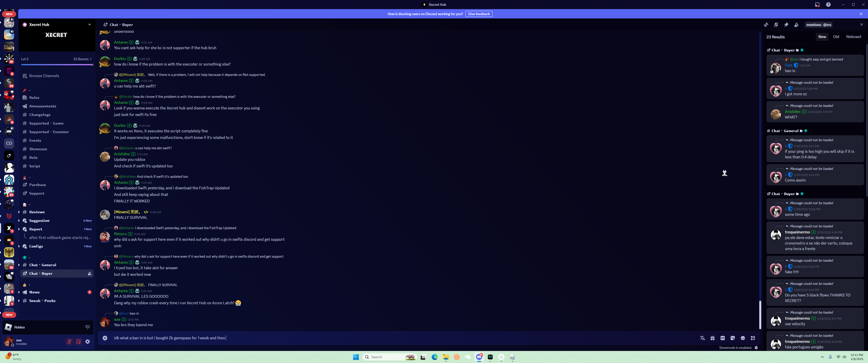Image resolution: width=868 pixels, height=363 pixels.
Task: Click the server boost progress bar
Action: 57,64
